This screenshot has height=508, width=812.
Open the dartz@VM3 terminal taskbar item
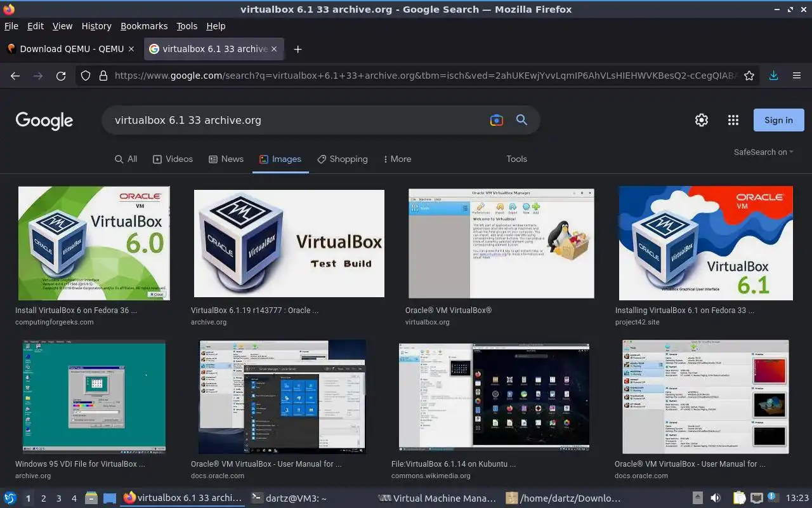(289, 498)
